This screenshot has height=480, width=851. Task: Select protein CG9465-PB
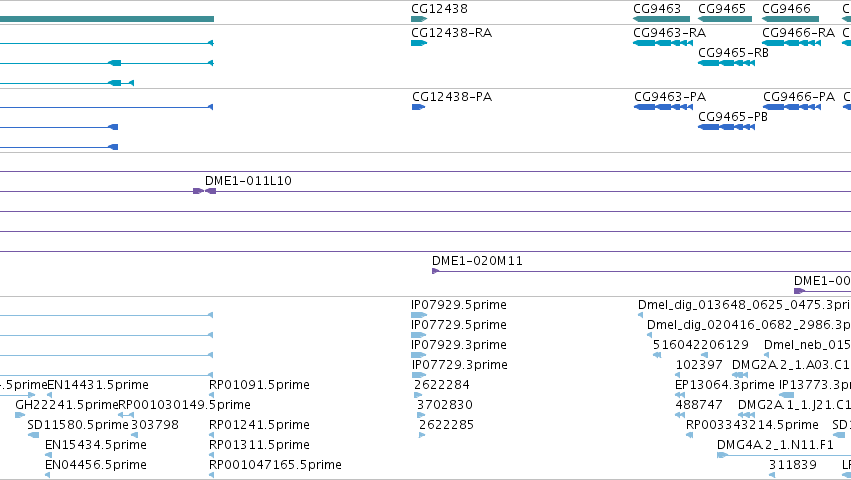726,127
